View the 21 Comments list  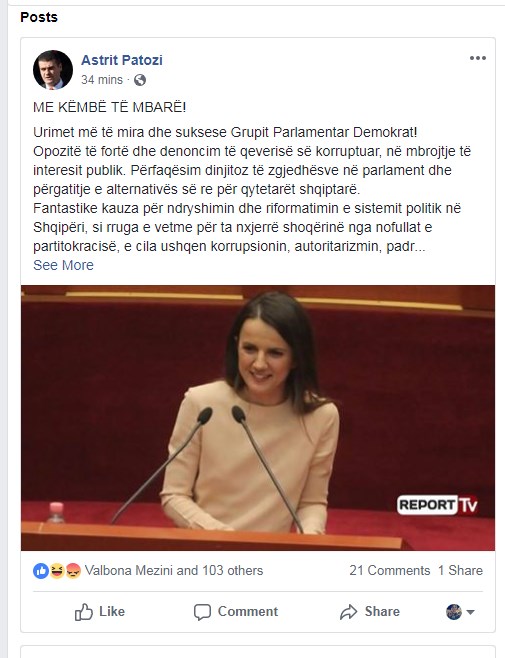pyautogui.click(x=390, y=571)
